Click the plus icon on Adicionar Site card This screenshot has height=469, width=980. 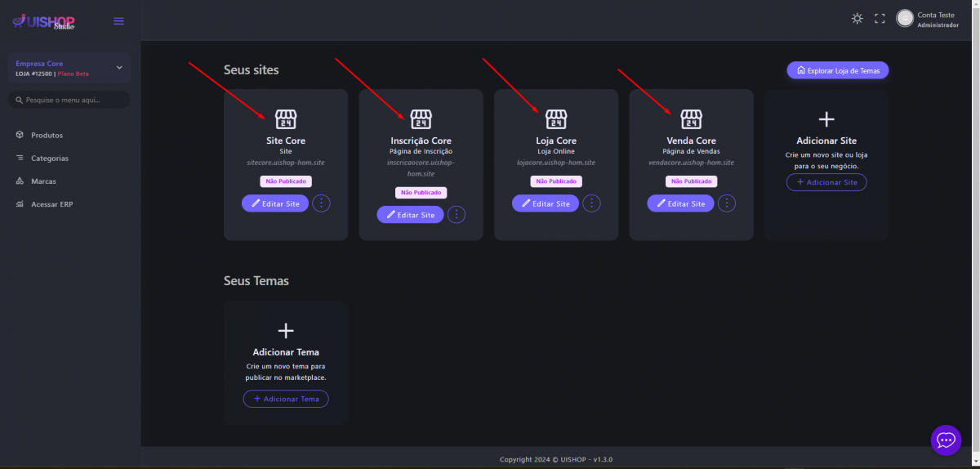click(826, 119)
